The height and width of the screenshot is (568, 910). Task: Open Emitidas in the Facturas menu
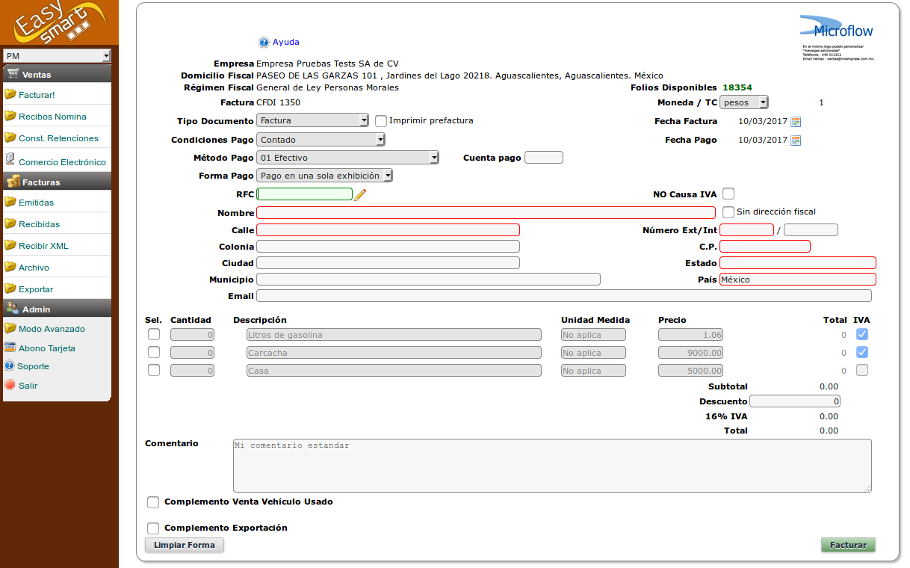[38, 203]
